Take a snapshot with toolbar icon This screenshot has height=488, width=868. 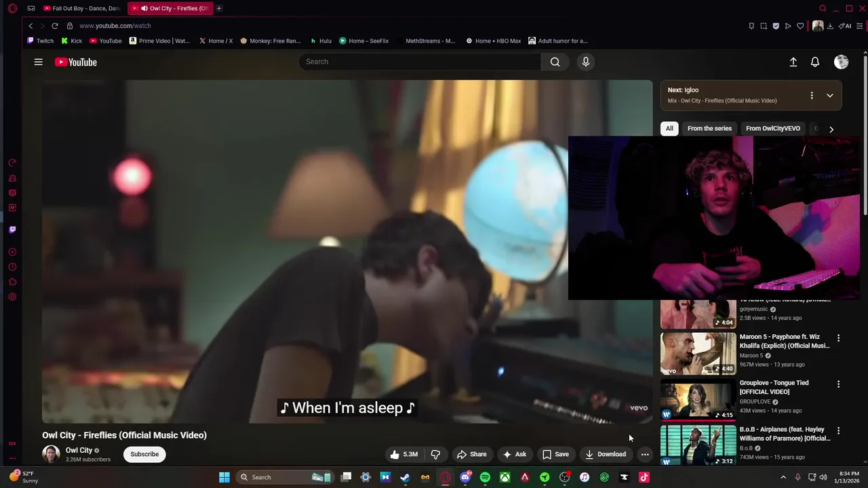[x=764, y=26]
